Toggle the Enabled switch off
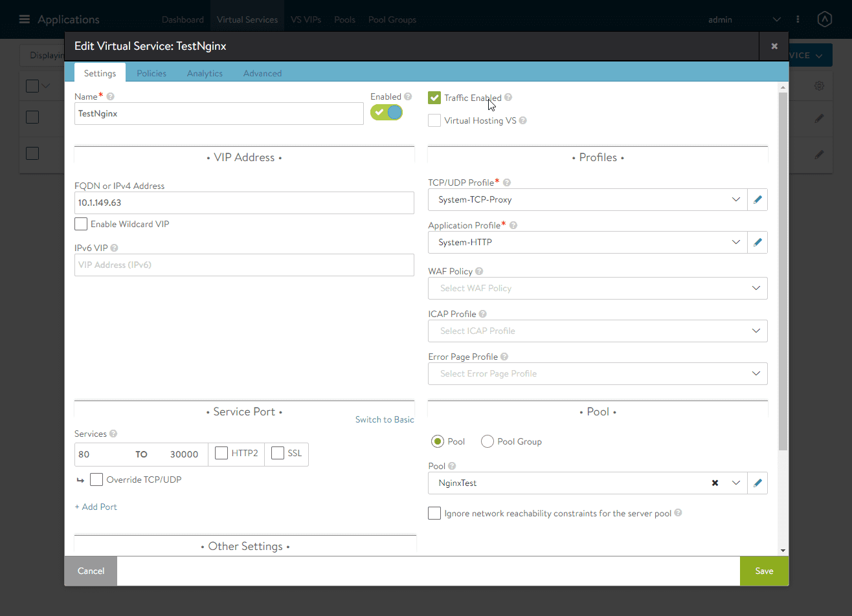 point(387,113)
